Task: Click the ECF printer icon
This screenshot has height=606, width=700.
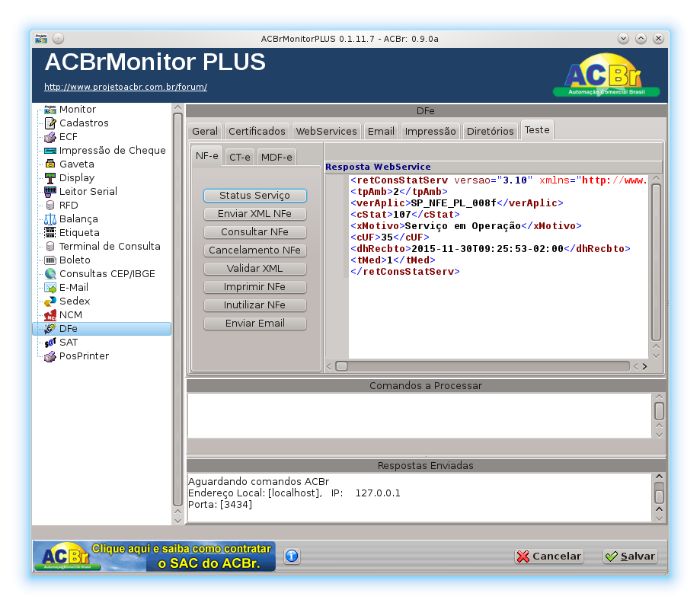Action: tap(50, 137)
